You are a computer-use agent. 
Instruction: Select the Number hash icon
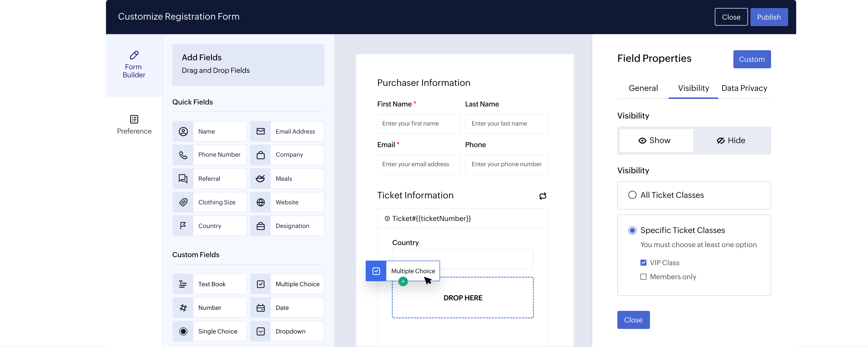coord(183,308)
